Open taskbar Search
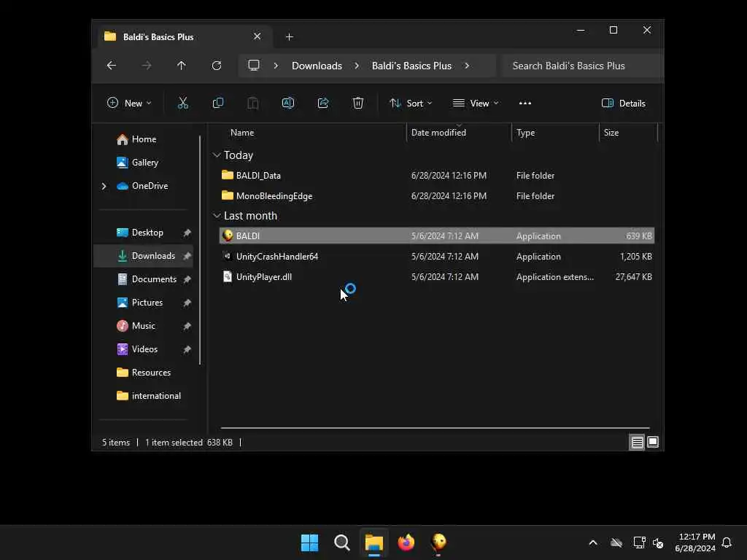 [341, 542]
